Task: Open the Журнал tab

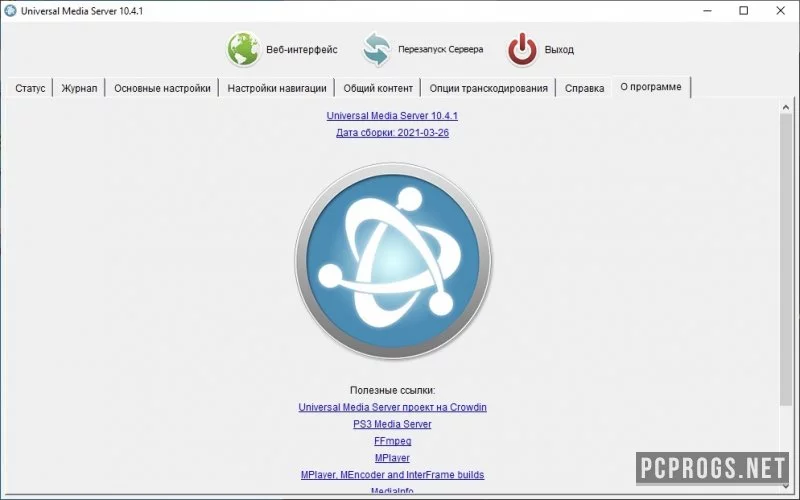Action: [x=79, y=88]
